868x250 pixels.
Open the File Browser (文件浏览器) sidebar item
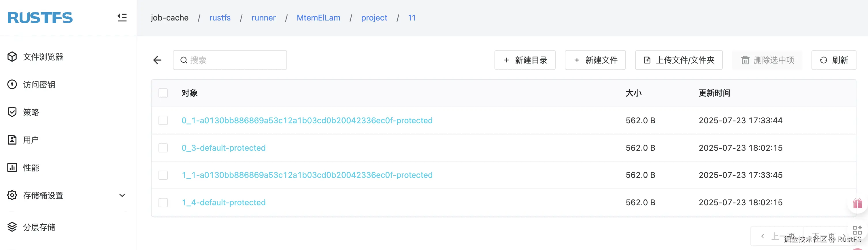[x=43, y=57]
